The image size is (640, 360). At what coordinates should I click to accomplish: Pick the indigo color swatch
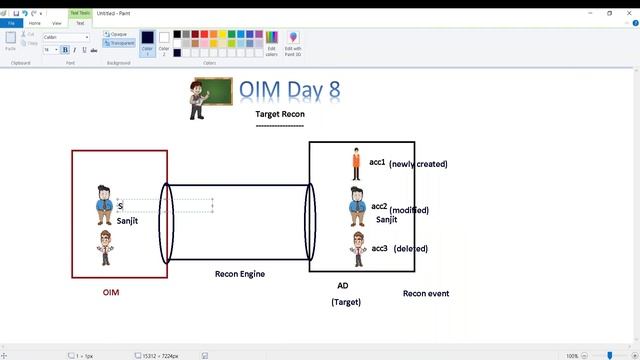click(x=250, y=34)
